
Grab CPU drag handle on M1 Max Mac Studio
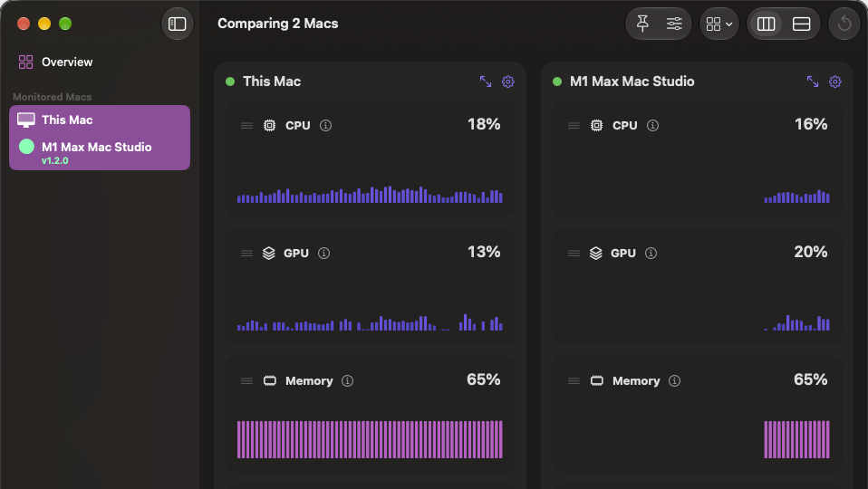tap(574, 126)
